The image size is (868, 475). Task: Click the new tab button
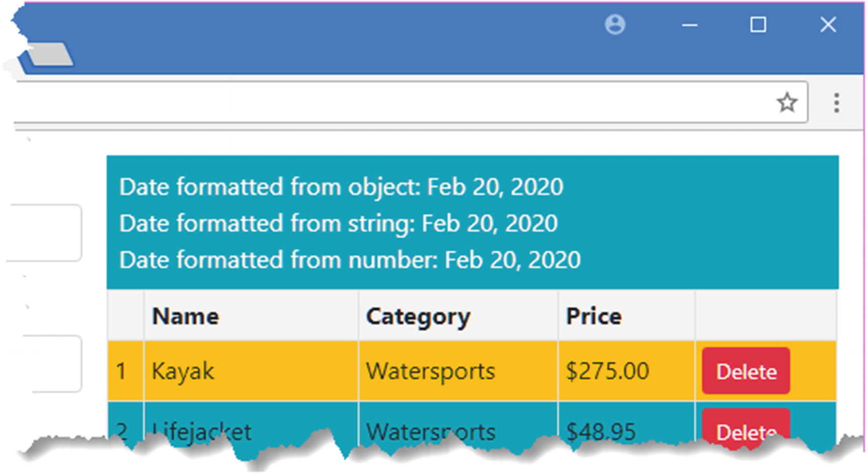[x=50, y=54]
